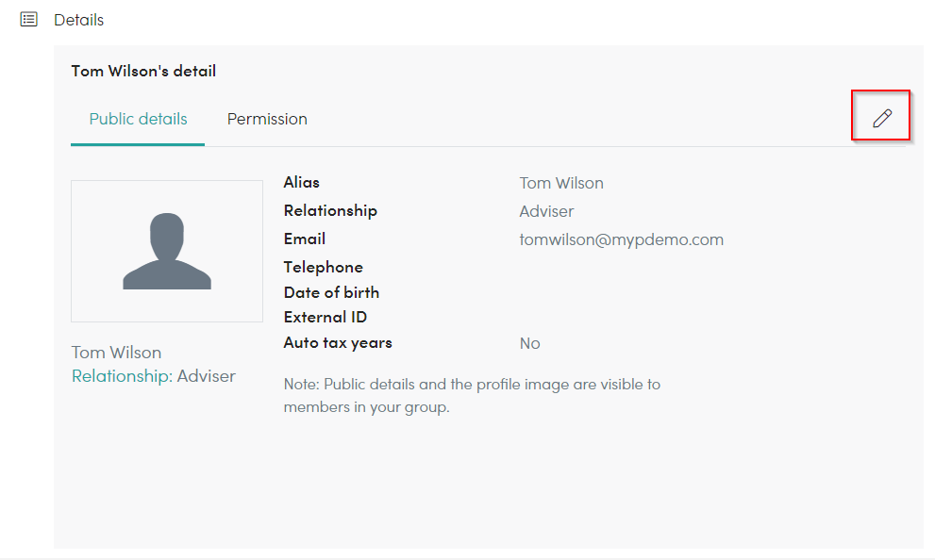
Task: Click the Date of birth label
Action: (331, 292)
